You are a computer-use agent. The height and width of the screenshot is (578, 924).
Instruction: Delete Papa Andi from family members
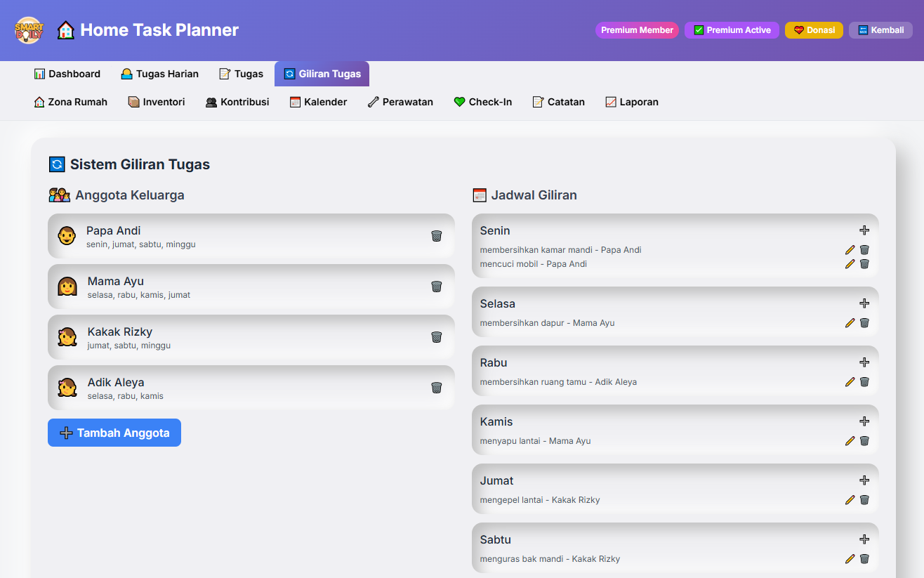436,236
